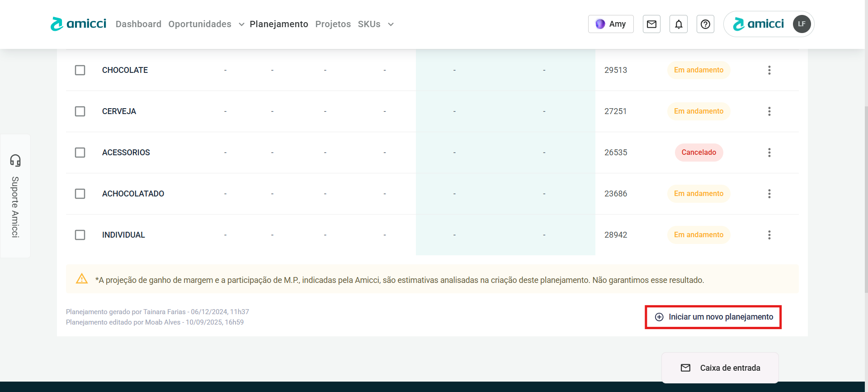The width and height of the screenshot is (868, 392).
Task: Expand the SKUs dropdown chevron
Action: (391, 24)
